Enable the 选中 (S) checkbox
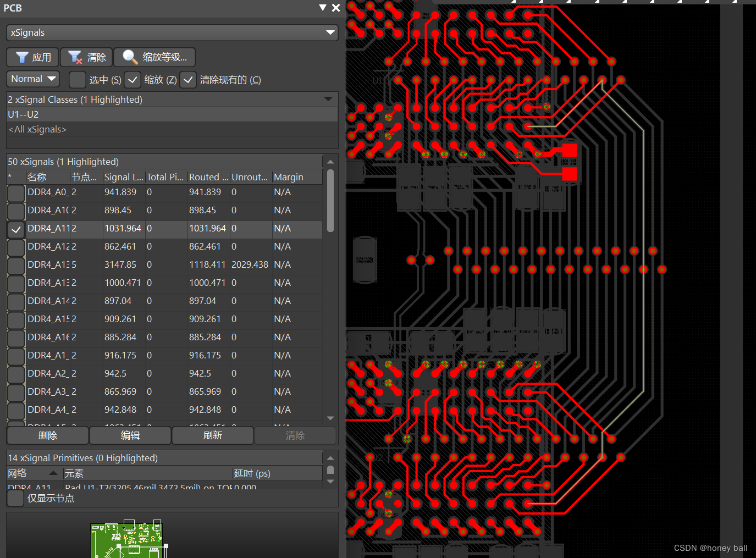The width and height of the screenshot is (756, 558). click(x=77, y=80)
